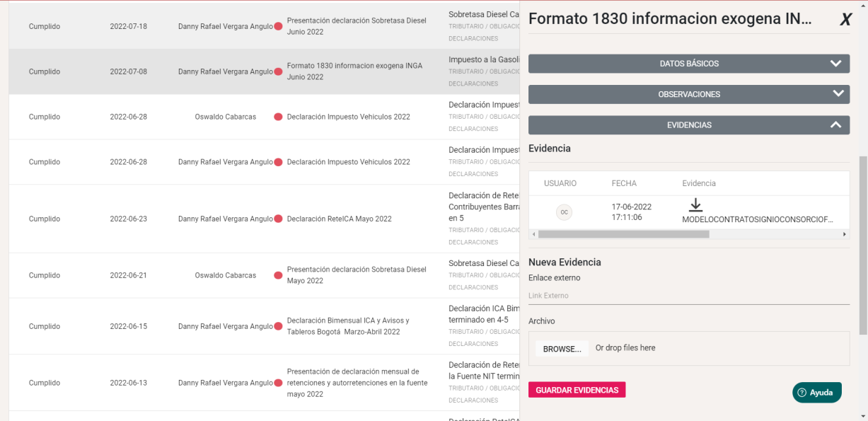Click the evidence table horizontal scrollbar
868x421 pixels.
coord(623,234)
